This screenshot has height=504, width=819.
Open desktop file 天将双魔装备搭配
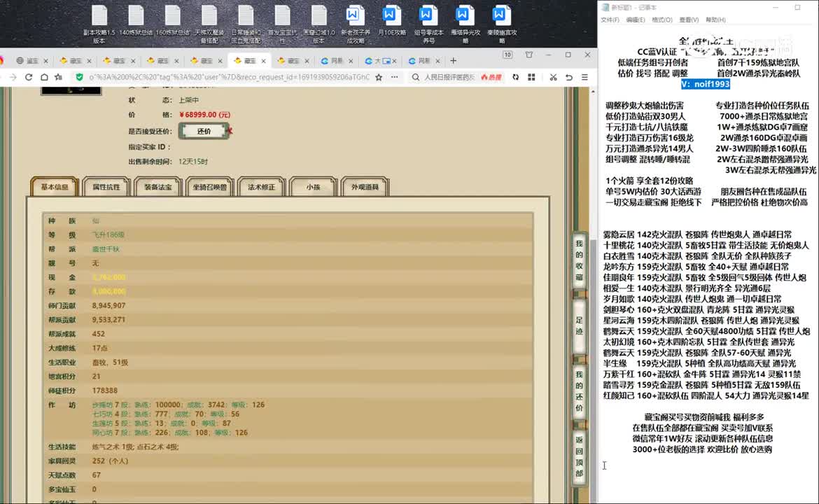(209, 24)
